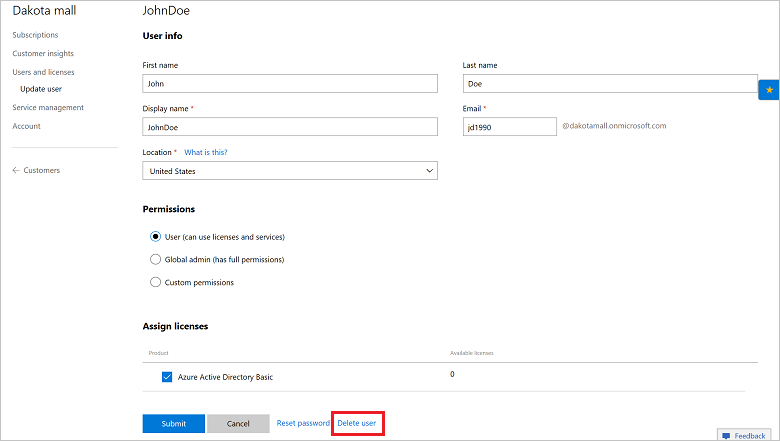The width and height of the screenshot is (780, 441).
Task: Open Account in the sidebar
Action: pyautogui.click(x=26, y=126)
